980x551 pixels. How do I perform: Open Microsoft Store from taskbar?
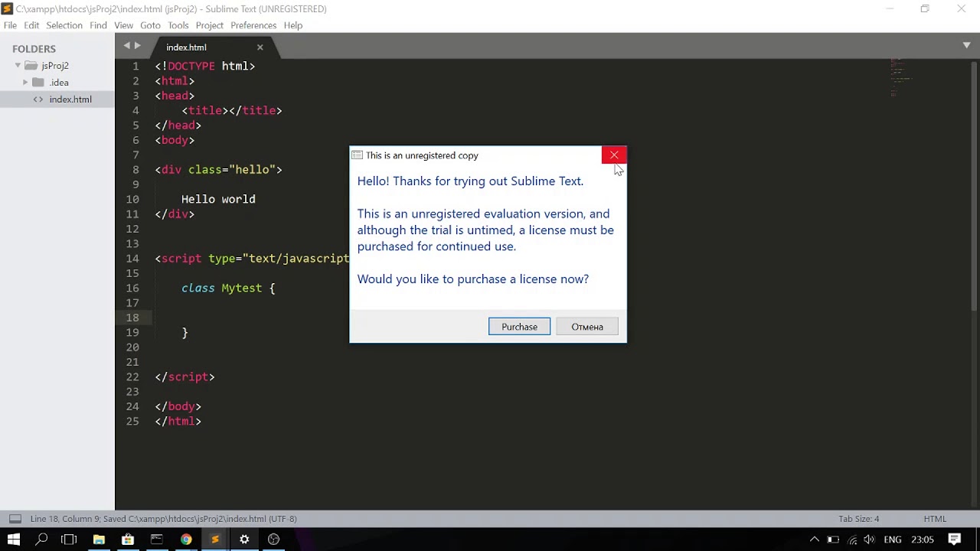[128, 540]
